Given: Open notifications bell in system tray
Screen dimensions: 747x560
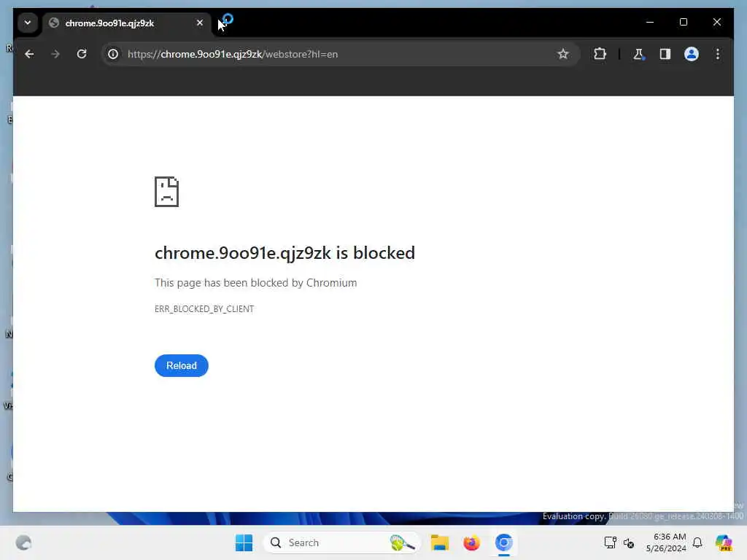Looking at the screenshot, I should [697, 542].
